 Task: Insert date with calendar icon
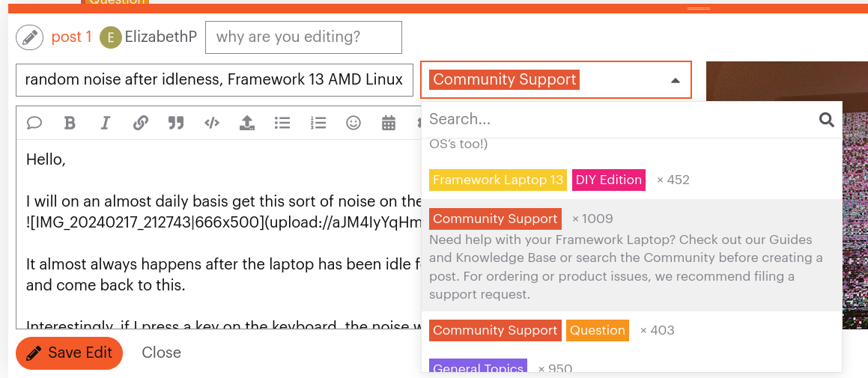coord(389,123)
